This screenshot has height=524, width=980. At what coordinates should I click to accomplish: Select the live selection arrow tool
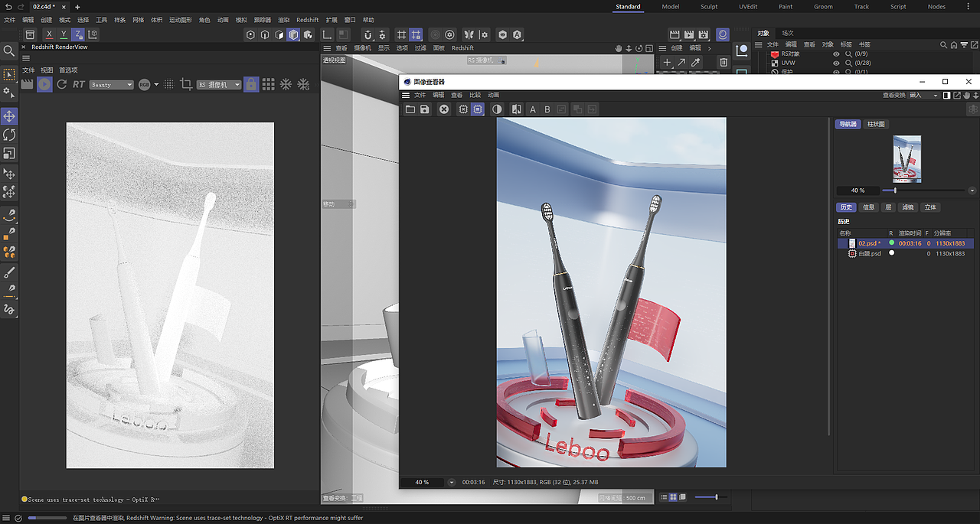tap(9, 74)
